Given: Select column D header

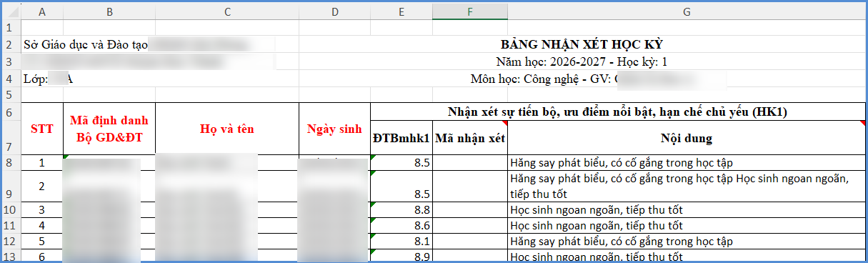Looking at the screenshot, I should pyautogui.click(x=334, y=12).
